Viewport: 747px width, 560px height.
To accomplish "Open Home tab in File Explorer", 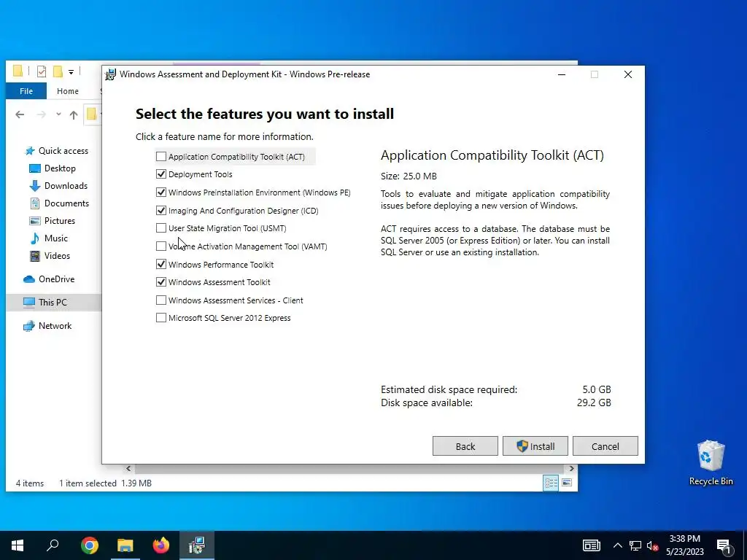I will [68, 91].
